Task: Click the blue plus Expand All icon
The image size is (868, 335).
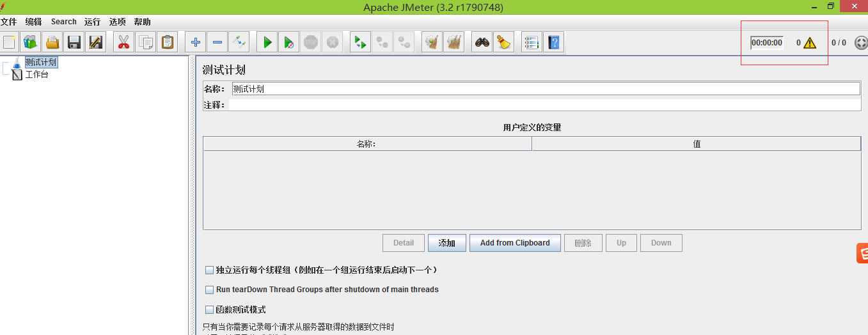Action: (196, 43)
